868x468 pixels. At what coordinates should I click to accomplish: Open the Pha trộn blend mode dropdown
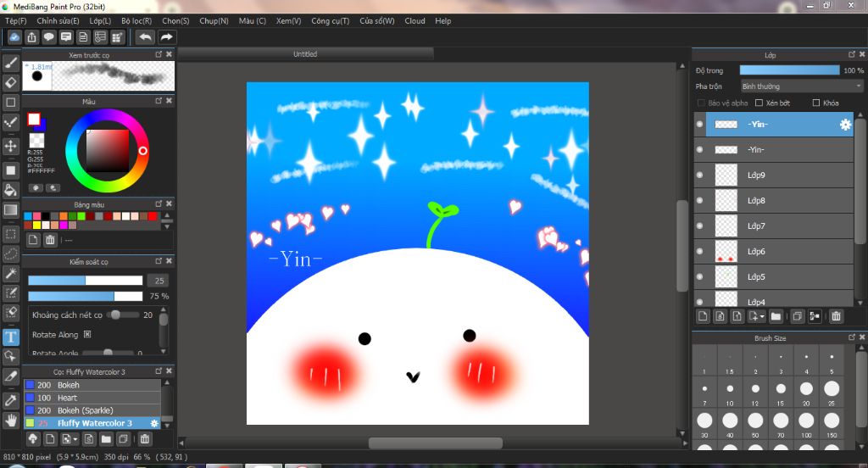coord(802,86)
